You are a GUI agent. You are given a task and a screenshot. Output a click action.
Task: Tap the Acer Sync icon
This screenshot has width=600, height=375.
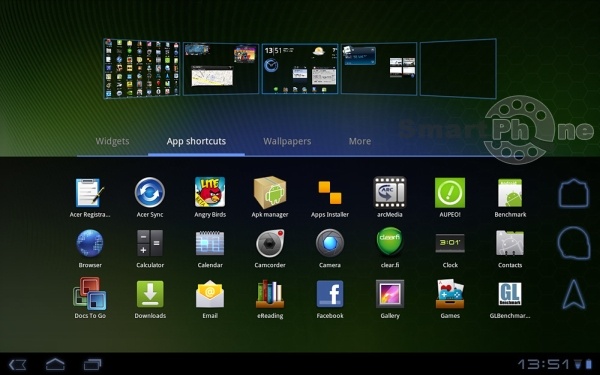150,192
